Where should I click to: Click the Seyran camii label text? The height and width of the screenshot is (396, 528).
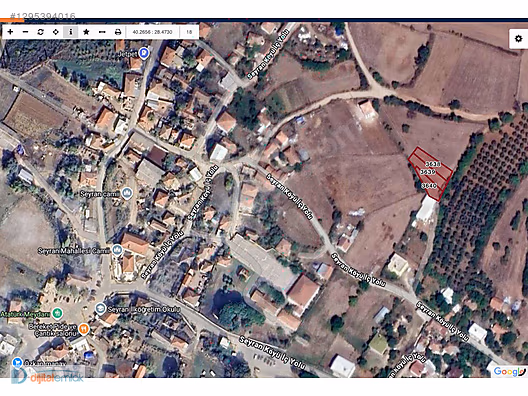tap(100, 194)
